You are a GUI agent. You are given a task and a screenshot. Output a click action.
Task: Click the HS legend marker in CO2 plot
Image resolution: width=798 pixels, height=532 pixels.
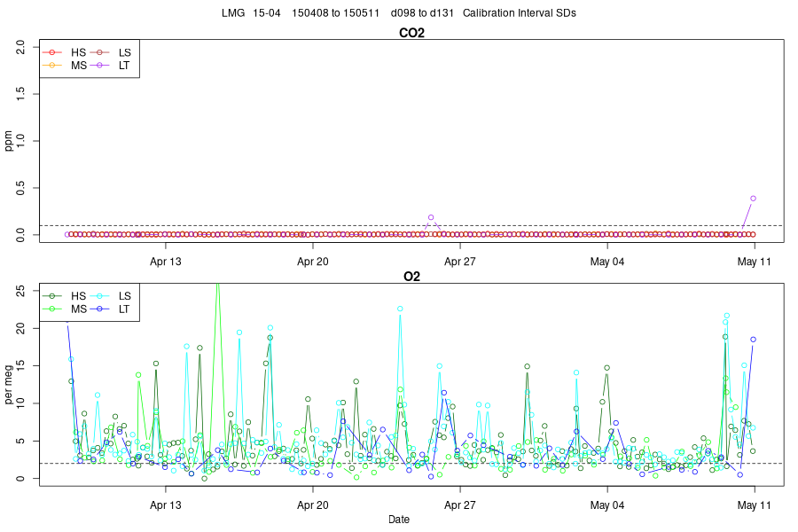point(52,52)
